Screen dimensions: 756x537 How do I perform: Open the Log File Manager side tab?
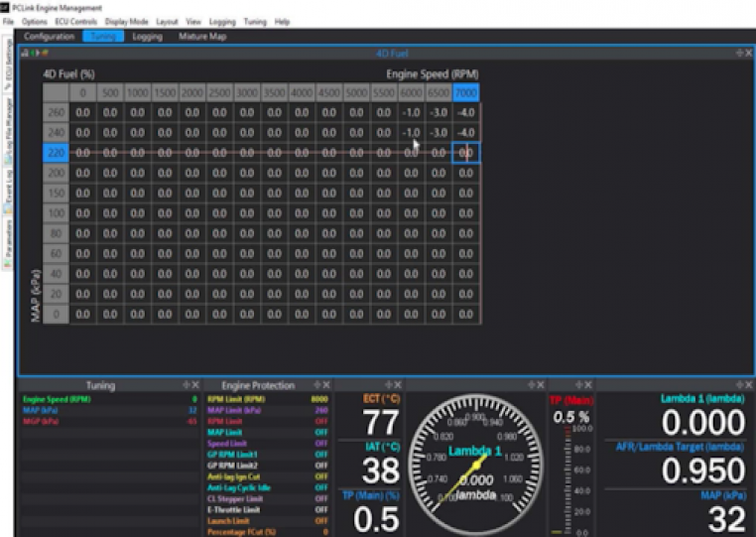(8, 130)
